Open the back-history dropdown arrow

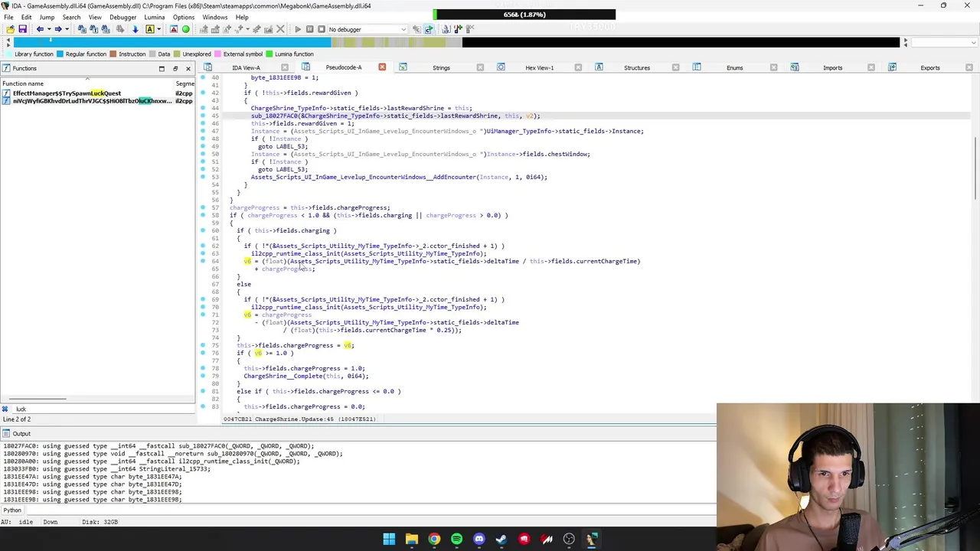(48, 29)
